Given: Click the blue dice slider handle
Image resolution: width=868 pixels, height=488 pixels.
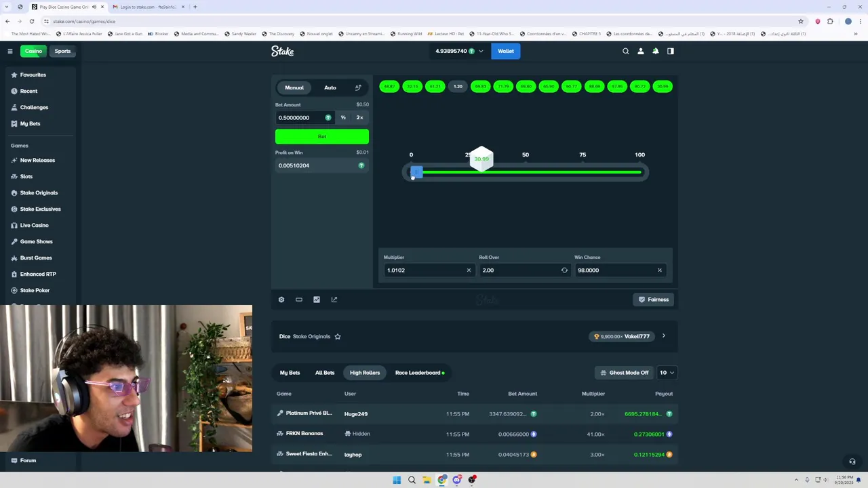Looking at the screenshot, I should point(416,173).
